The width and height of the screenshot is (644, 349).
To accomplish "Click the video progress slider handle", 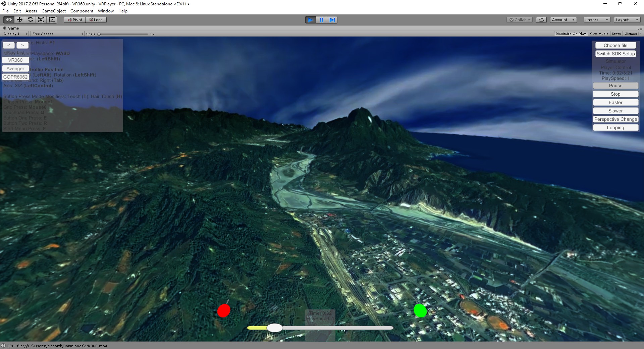I will tap(275, 328).
